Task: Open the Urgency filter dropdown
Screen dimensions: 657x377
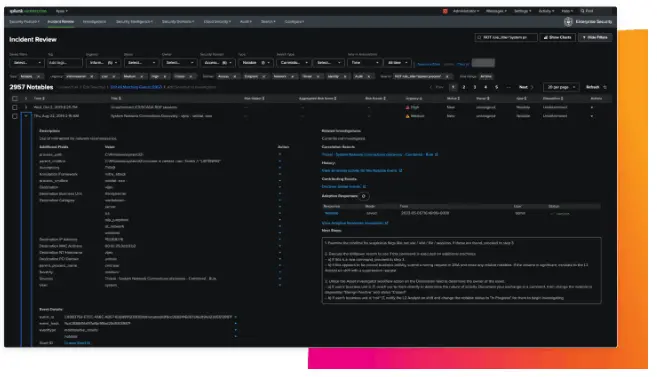Action: 103,63
